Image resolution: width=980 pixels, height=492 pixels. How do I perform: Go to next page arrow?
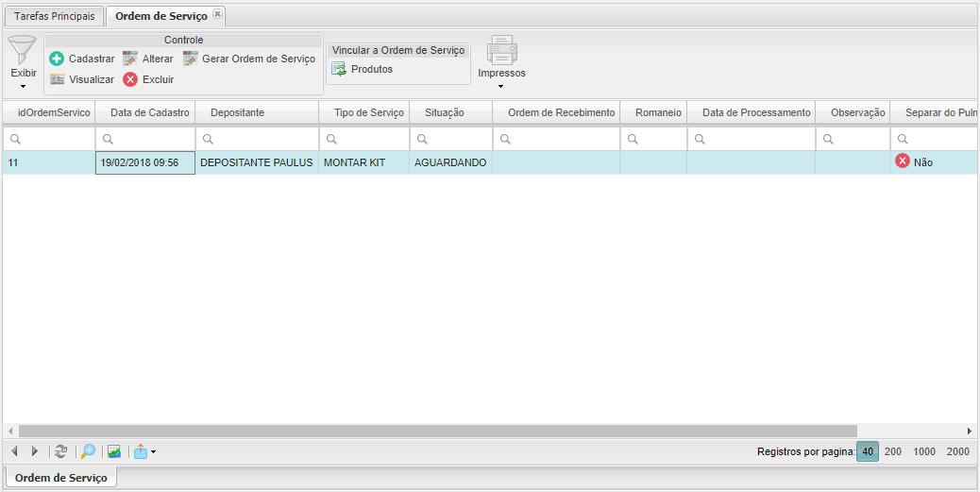pyautogui.click(x=34, y=451)
